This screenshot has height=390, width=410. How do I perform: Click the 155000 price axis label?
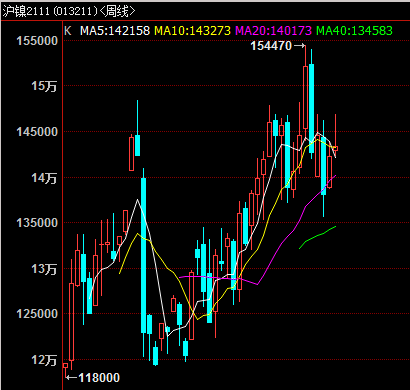click(37, 41)
